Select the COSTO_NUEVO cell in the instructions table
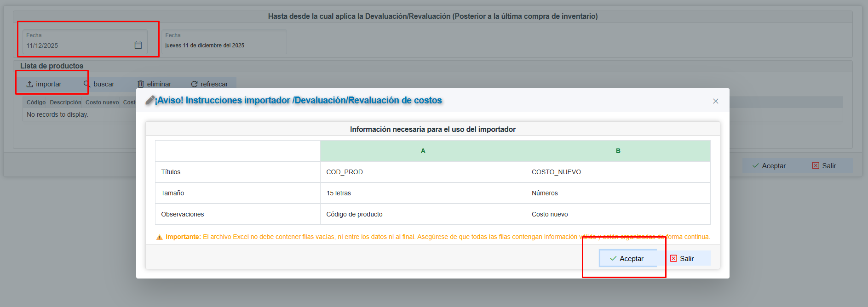The width and height of the screenshot is (868, 307). (556, 172)
